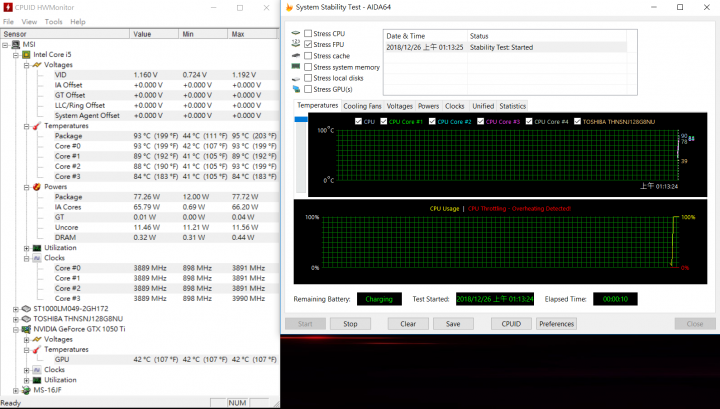This screenshot has width=720, height=409.
Task: Select the Package 93 °C temperature row
Action: point(165,136)
